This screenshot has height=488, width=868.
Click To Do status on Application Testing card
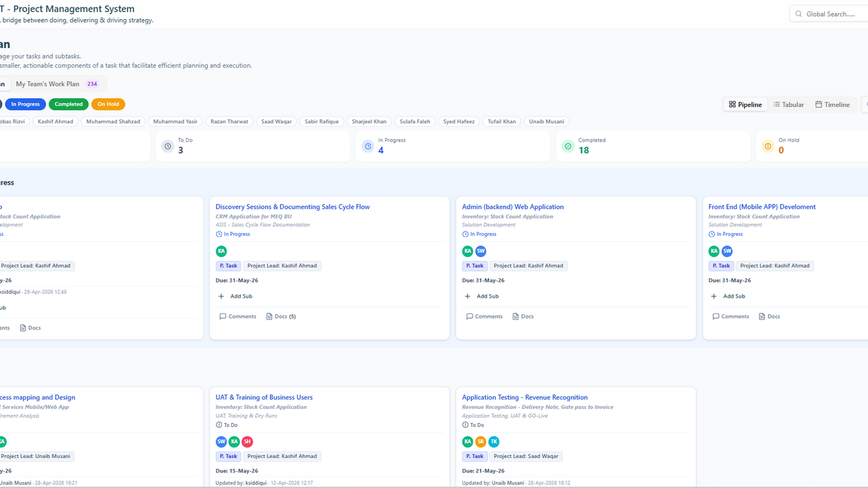[x=473, y=425]
